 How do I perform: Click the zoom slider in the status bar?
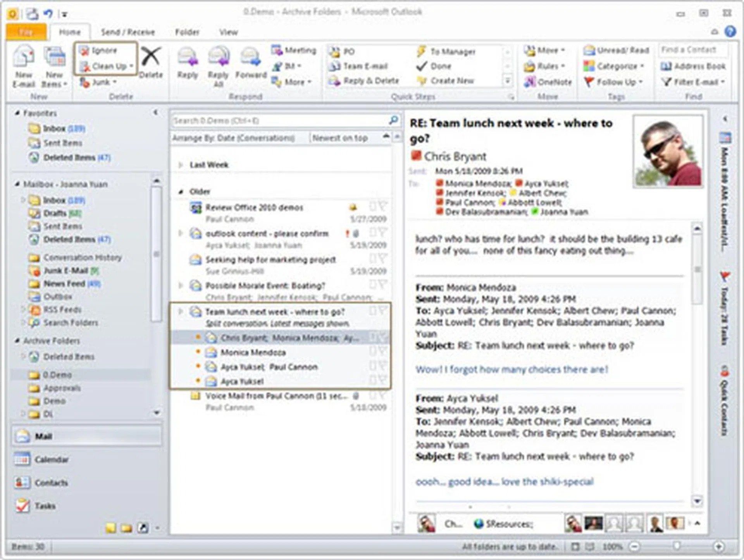[677, 546]
